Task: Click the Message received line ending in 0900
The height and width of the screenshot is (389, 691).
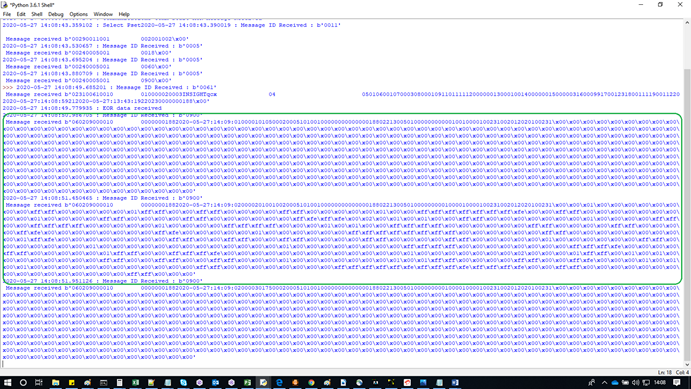Action: [89, 80]
